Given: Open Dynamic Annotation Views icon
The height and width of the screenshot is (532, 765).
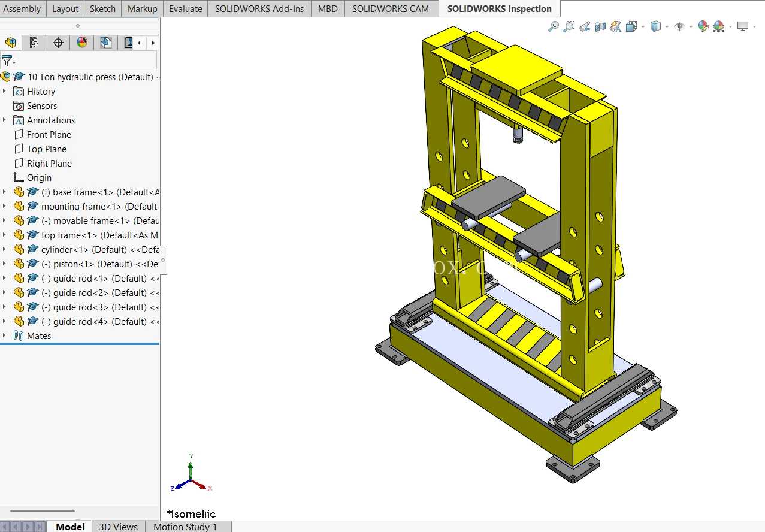Looking at the screenshot, I should 615,26.
